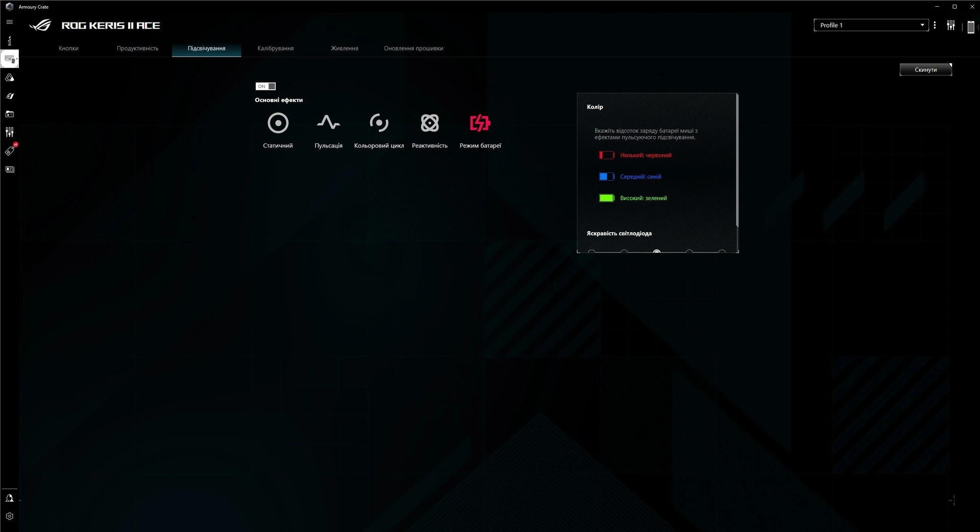Open the Scenario Profiles sliders sidebar icon
The image size is (980, 532).
point(9,133)
